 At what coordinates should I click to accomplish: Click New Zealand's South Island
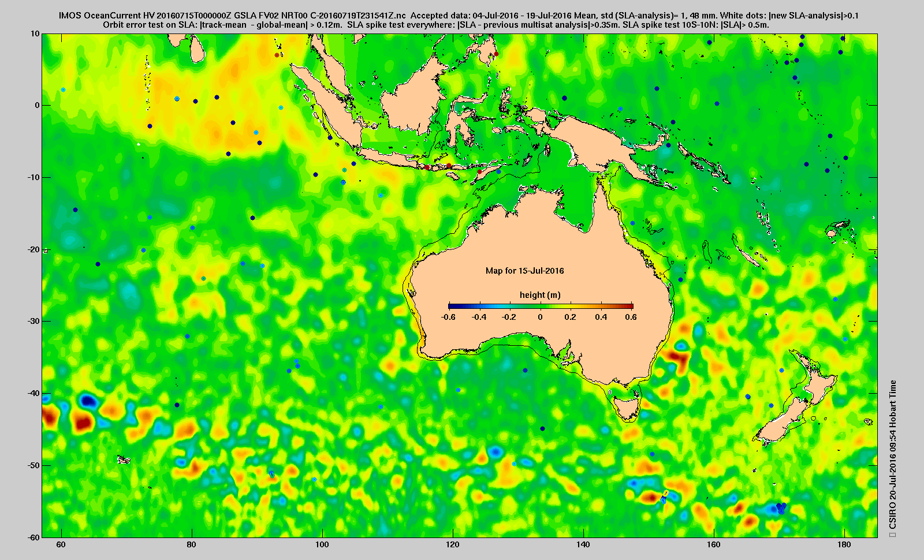click(x=781, y=423)
